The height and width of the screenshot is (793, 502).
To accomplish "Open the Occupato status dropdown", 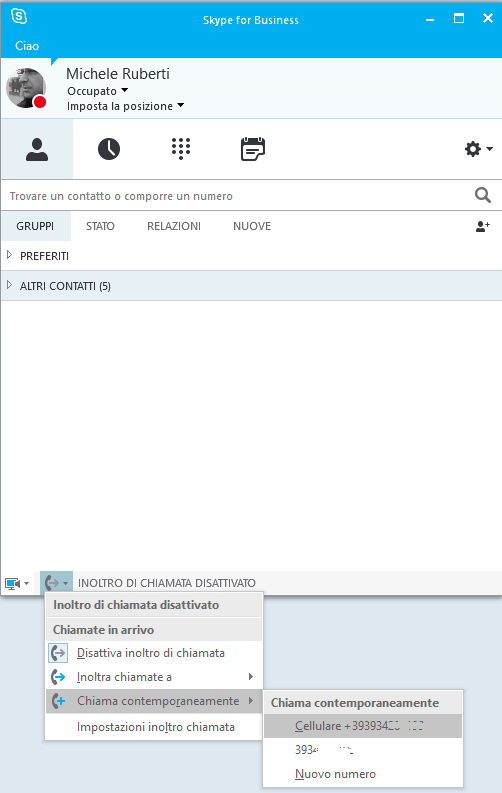I will (x=98, y=91).
